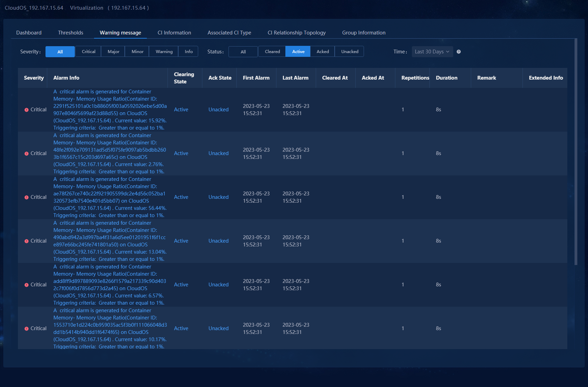
Task: Click the vertical scrollbar on the right
Action: tap(576, 152)
